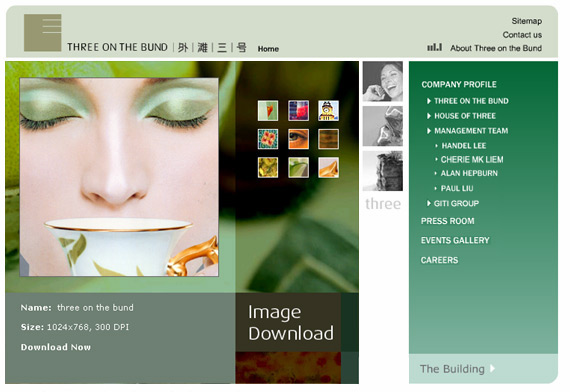
Task: Select Handel Lee profile
Action: point(463,146)
